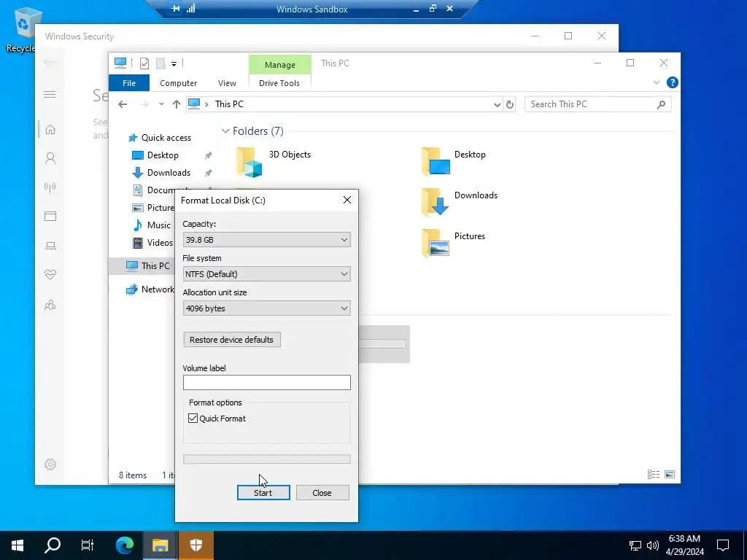Open Device security laptop icon in sidebar
Viewport: 747px width, 560px height.
pos(50,245)
